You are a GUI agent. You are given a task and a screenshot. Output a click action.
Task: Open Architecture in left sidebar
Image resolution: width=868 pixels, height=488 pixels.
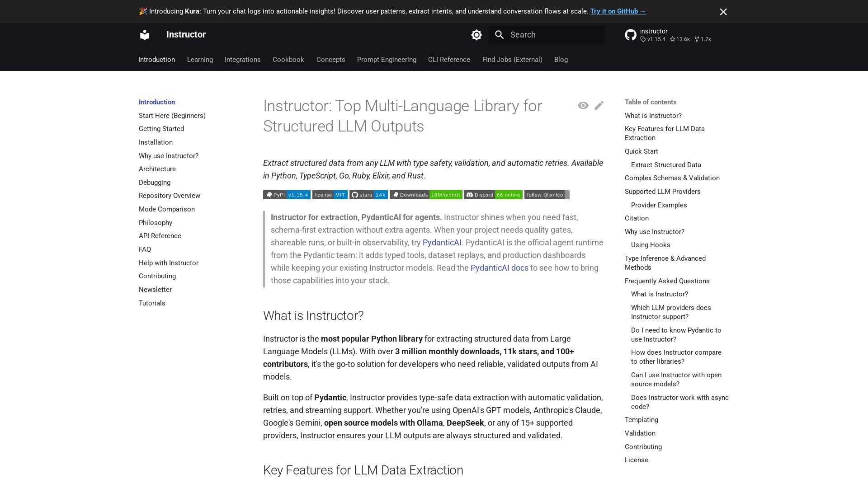click(157, 169)
